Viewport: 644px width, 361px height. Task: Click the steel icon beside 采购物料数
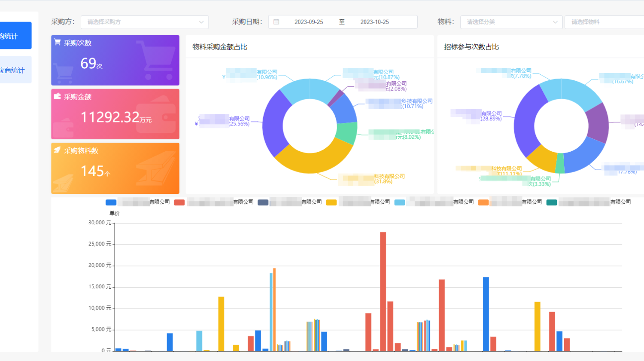coord(58,150)
